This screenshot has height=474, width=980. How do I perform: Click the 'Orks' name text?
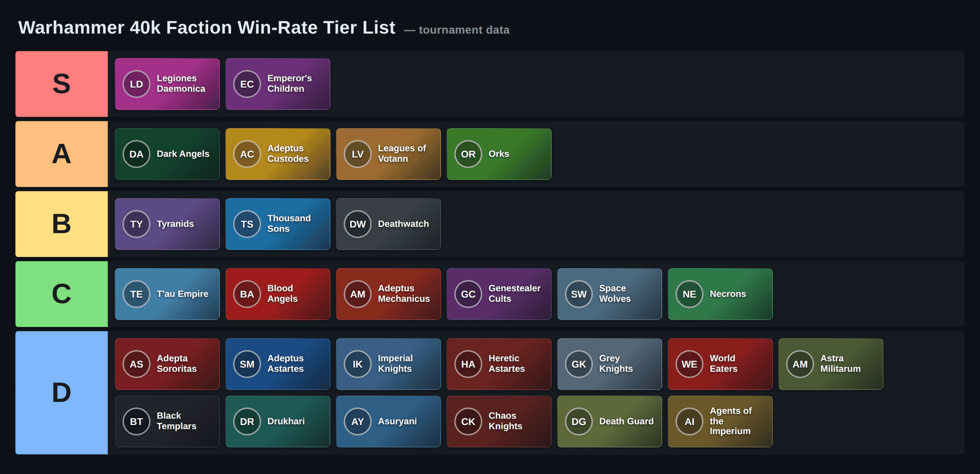498,154
